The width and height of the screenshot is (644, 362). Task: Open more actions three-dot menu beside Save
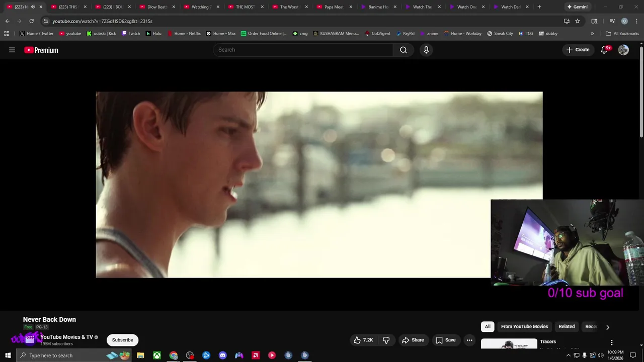[469, 340]
